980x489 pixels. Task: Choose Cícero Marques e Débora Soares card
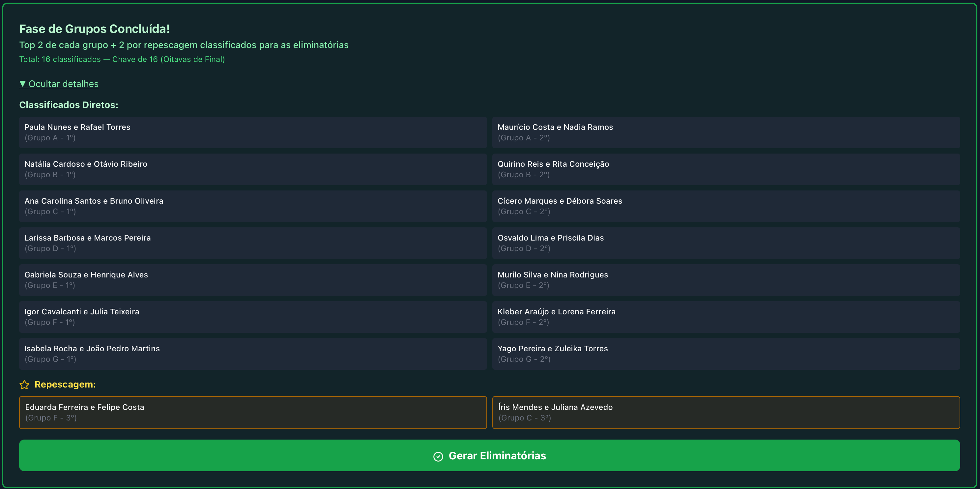point(726,206)
